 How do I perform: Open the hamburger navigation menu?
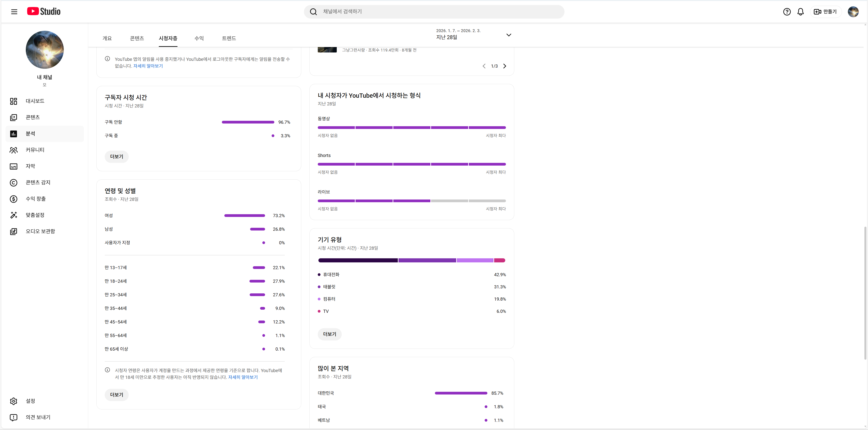(14, 12)
